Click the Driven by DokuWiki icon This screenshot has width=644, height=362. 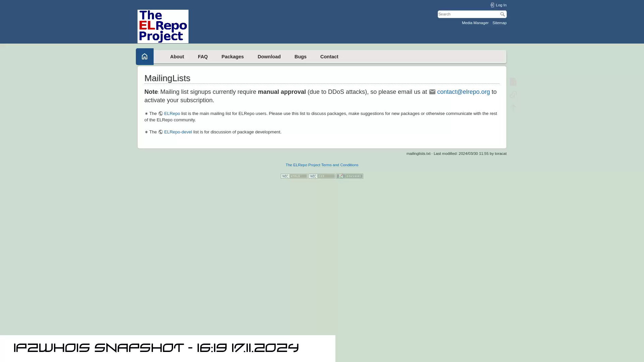tap(350, 176)
